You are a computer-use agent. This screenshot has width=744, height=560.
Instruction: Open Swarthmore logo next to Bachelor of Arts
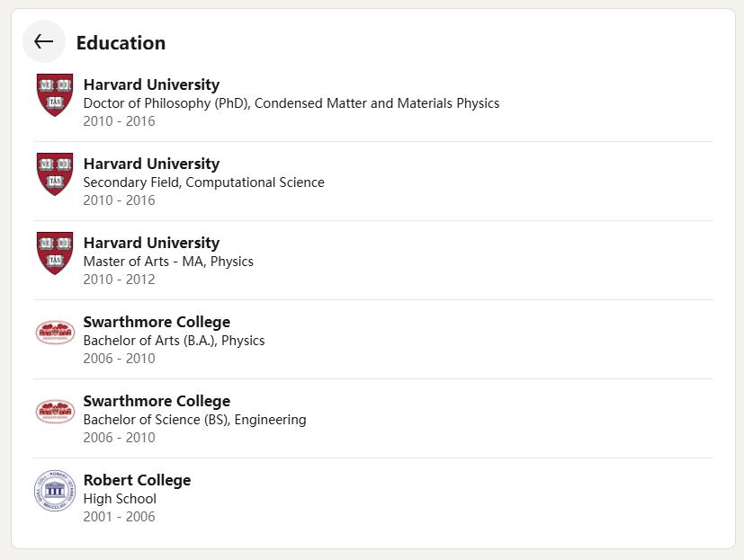point(55,333)
